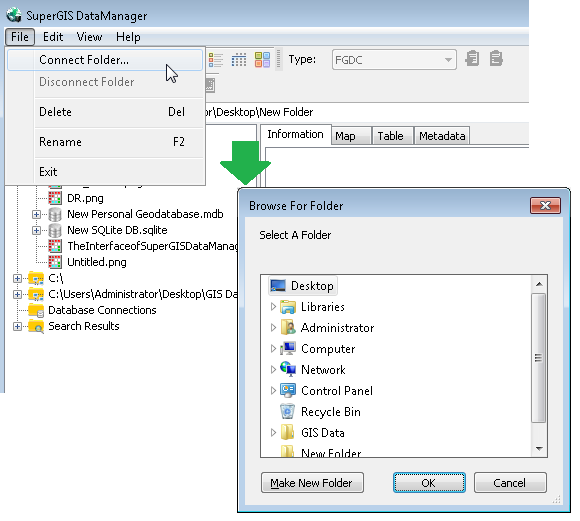Select TheInterfaceofSuperGISDataManager image file
The image size is (580, 521).
coord(152,246)
